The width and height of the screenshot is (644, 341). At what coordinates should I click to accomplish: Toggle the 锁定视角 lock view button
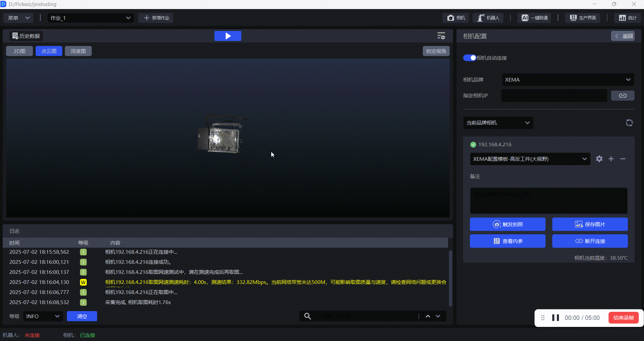pos(436,51)
